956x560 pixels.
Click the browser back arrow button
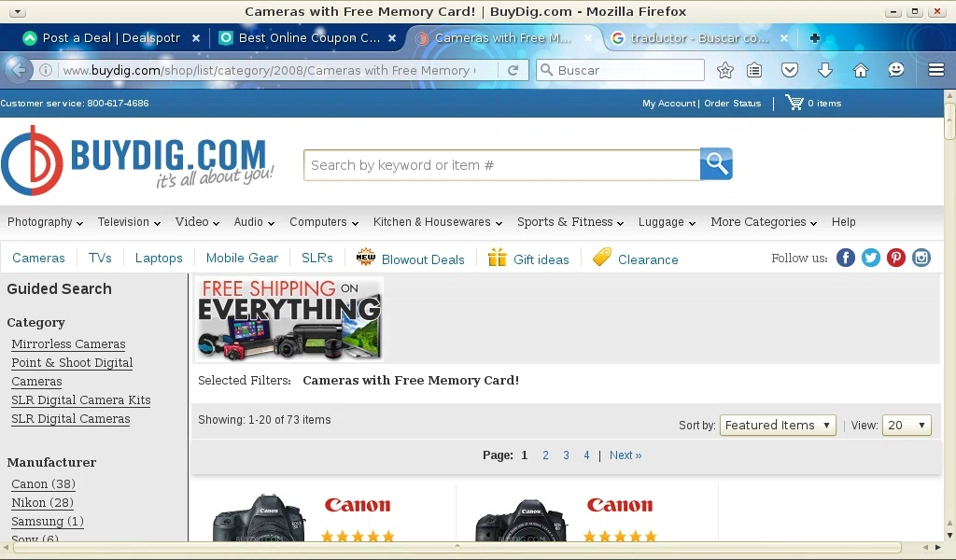(x=19, y=70)
